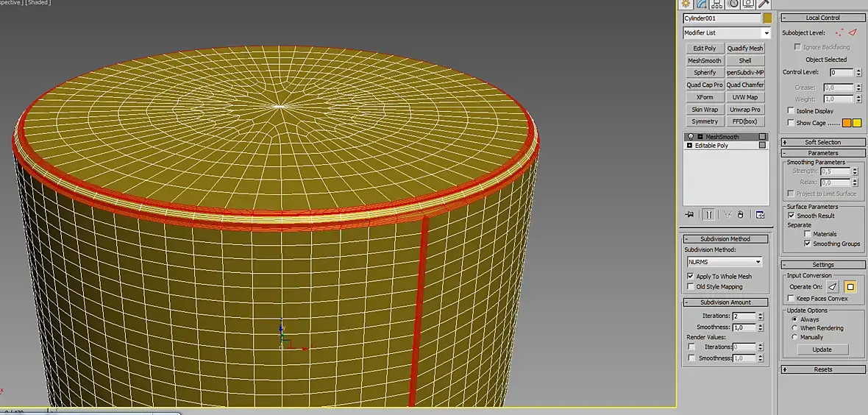Enable Render Values Iterations checkbox
This screenshot has width=868, height=415.
click(691, 347)
